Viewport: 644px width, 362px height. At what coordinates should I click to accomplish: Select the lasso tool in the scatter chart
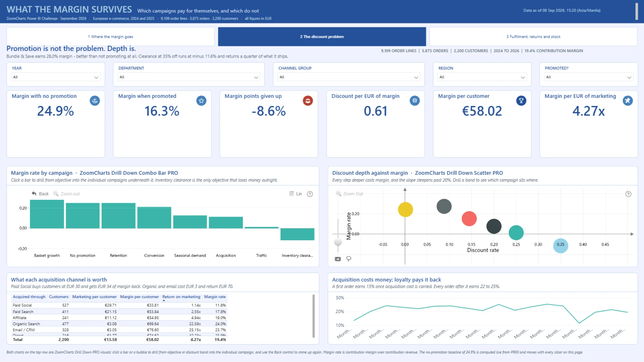click(349, 259)
